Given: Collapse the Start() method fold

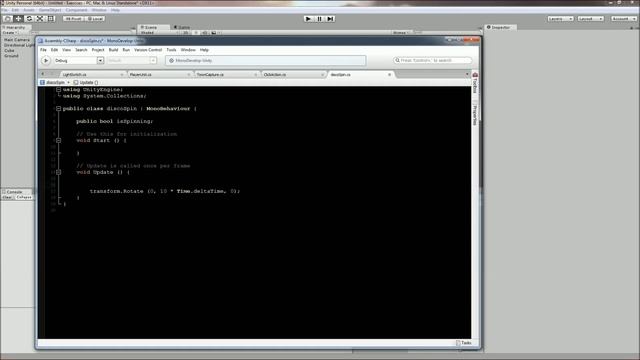Looking at the screenshot, I should 58,140.
